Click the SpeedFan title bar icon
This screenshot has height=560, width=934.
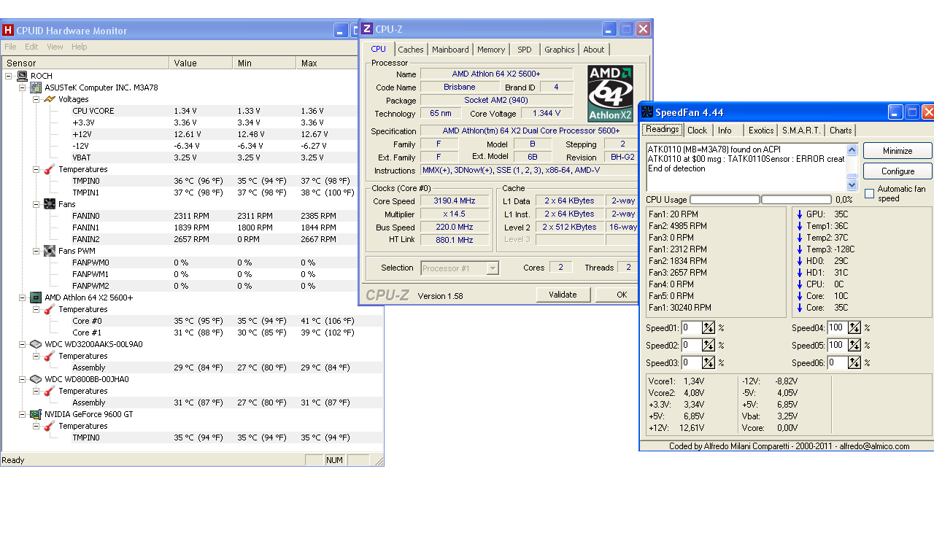click(x=647, y=112)
